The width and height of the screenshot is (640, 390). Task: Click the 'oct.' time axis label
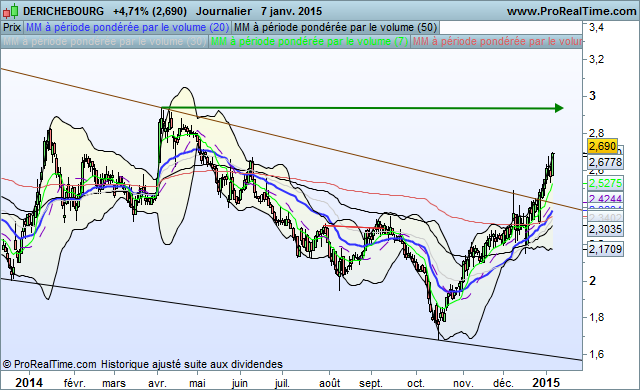(416, 383)
